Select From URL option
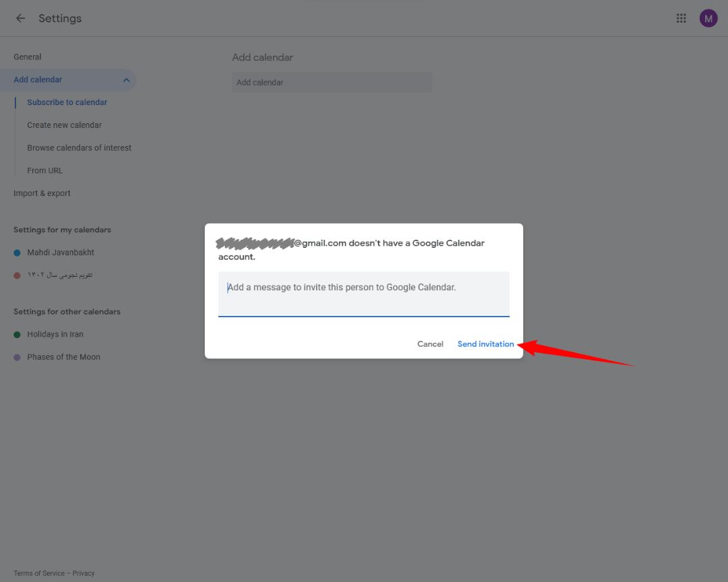 coord(44,170)
